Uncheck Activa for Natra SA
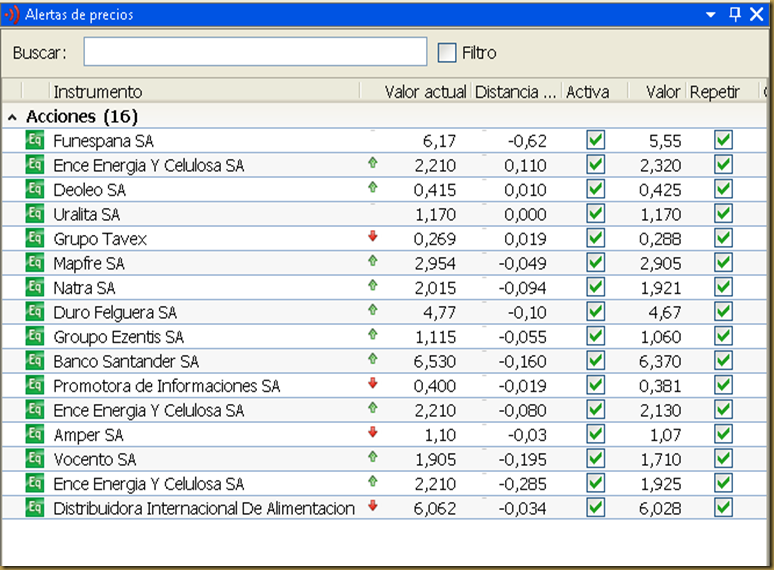774x570 pixels. [595, 287]
